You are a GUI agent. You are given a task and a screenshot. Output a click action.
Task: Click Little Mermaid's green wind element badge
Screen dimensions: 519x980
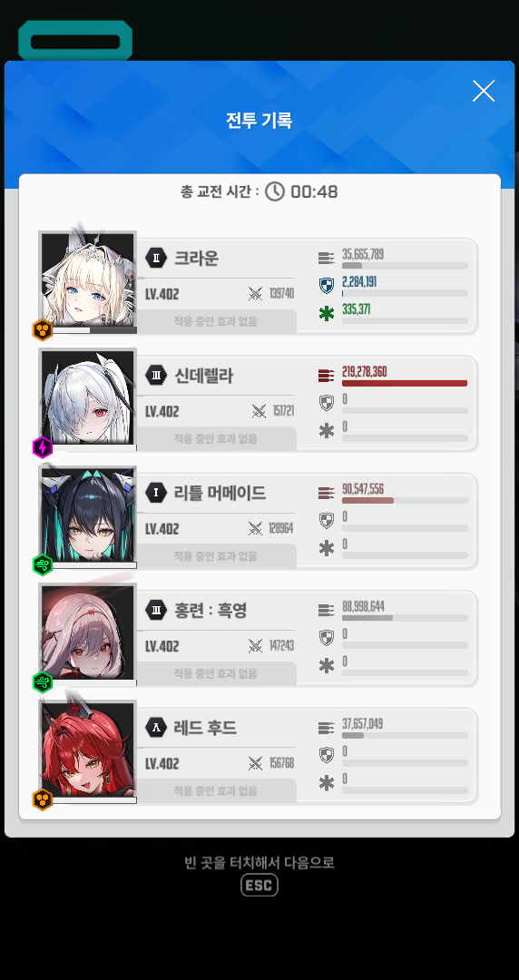point(43,565)
